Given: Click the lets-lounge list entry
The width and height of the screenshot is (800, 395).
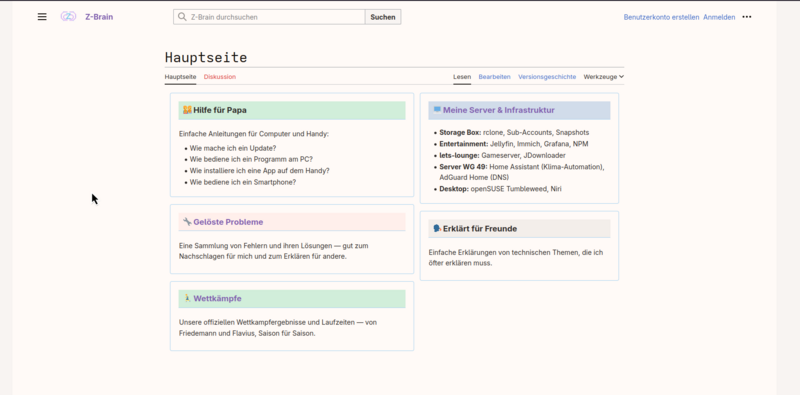Looking at the screenshot, I should click(x=503, y=155).
